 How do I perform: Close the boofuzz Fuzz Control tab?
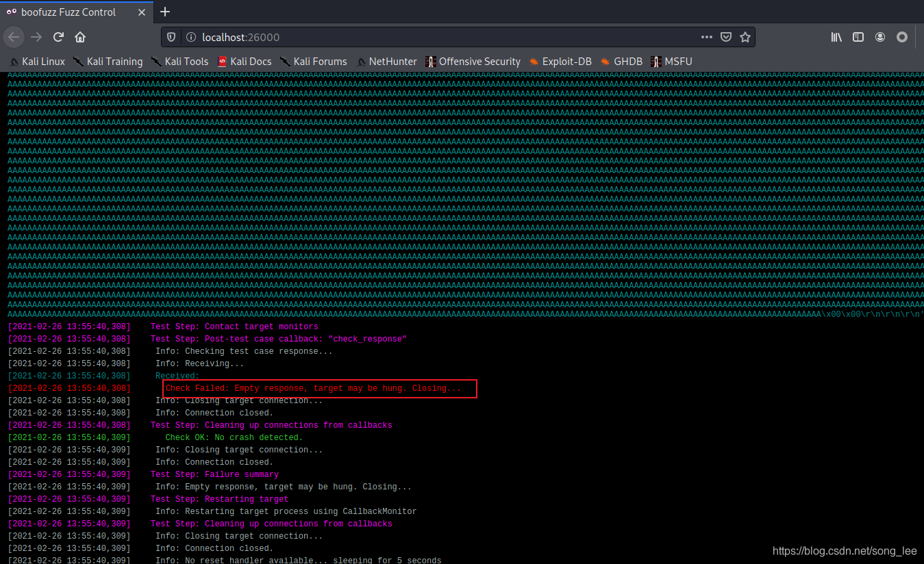(142, 12)
